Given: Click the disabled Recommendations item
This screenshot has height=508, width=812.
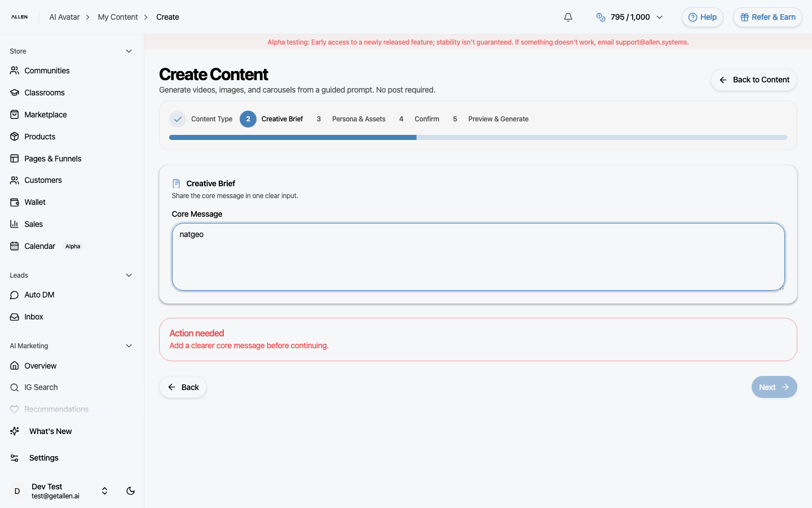Looking at the screenshot, I should tap(56, 409).
